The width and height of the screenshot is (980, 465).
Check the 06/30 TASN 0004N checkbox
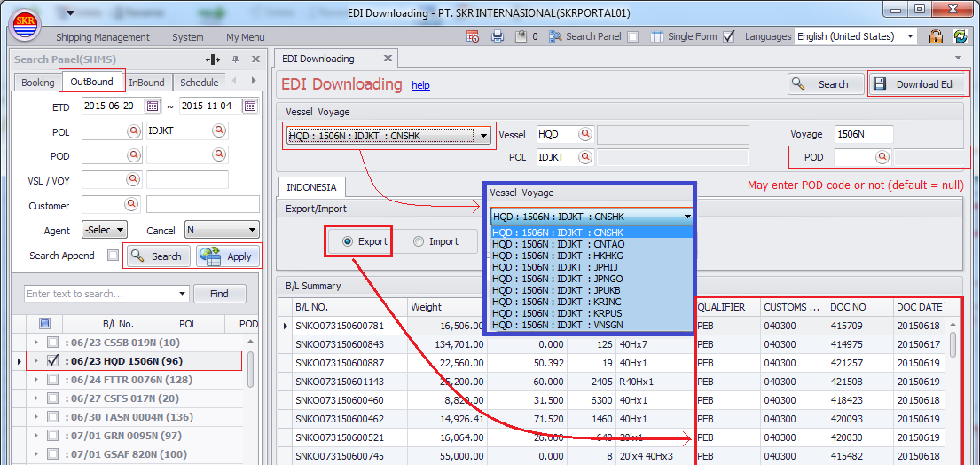(x=53, y=417)
